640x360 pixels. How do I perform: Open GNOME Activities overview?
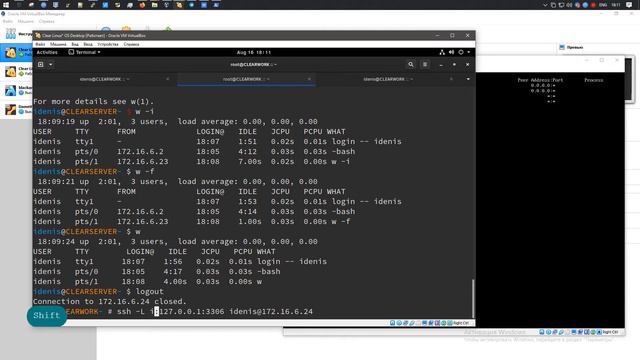[x=47, y=52]
